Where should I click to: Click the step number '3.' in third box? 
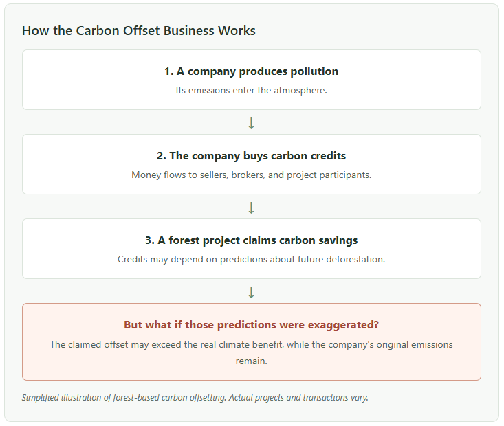coord(150,240)
